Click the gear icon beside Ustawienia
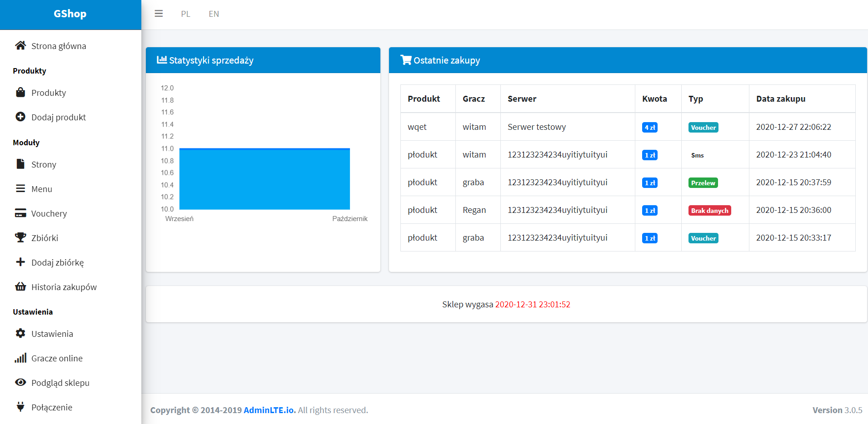This screenshot has width=868, height=424. click(20, 333)
